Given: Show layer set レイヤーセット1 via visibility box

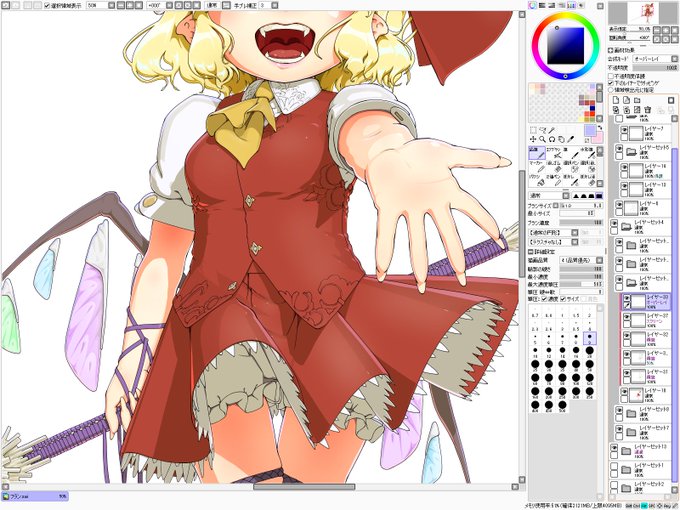Looking at the screenshot, I should (614, 466).
